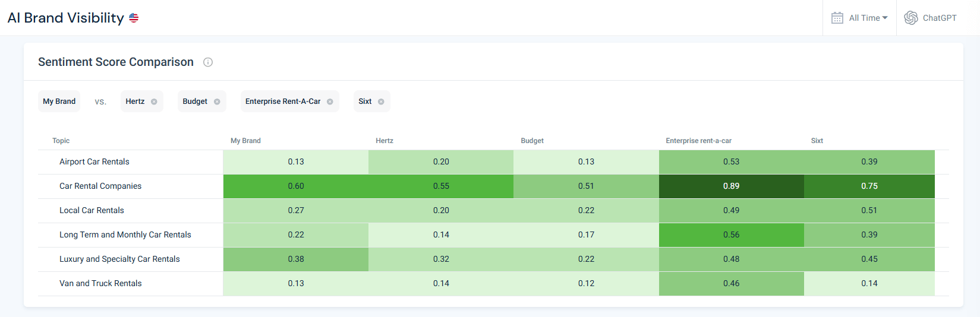The width and height of the screenshot is (980, 317).
Task: Remove the Hertz competitor chip
Action: click(x=154, y=102)
